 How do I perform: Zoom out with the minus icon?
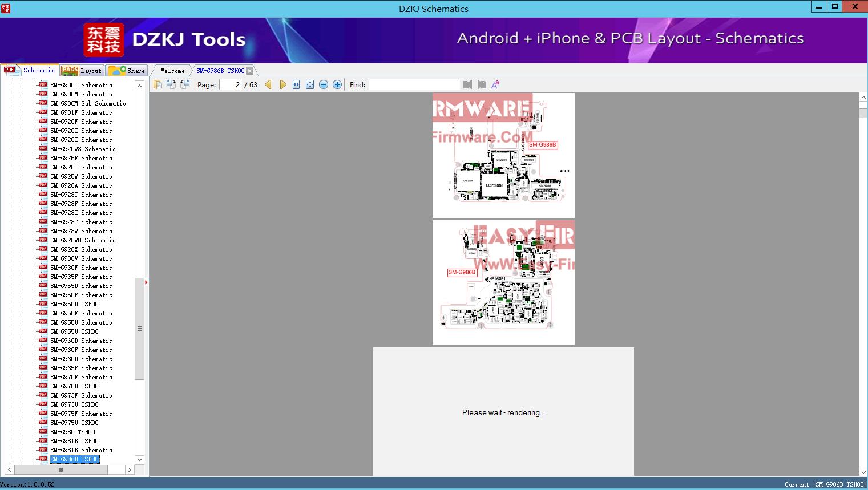point(324,84)
